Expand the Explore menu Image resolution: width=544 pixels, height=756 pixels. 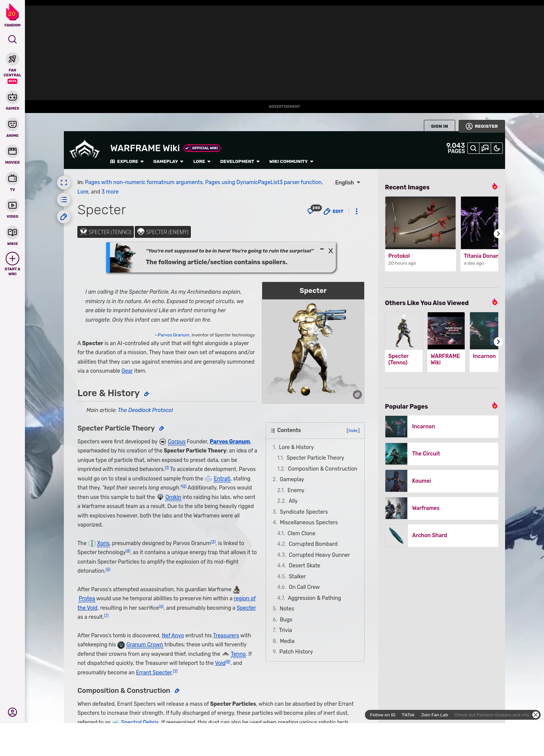(127, 161)
